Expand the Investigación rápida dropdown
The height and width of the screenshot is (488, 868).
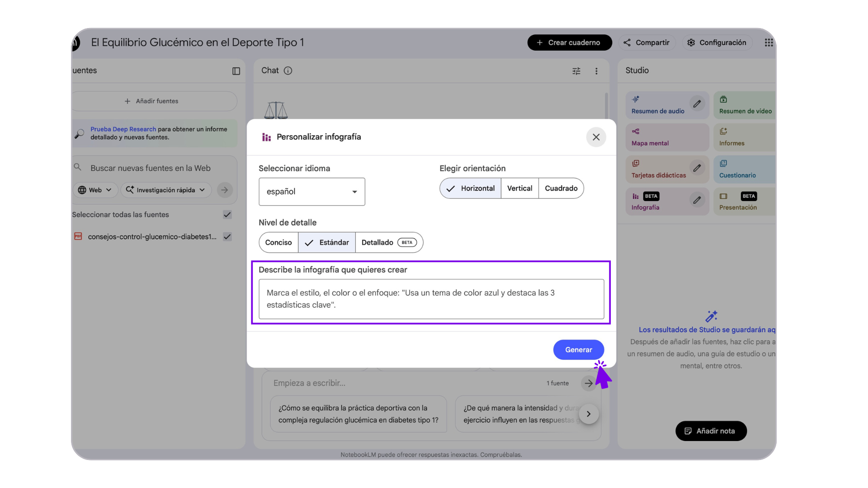tap(166, 190)
